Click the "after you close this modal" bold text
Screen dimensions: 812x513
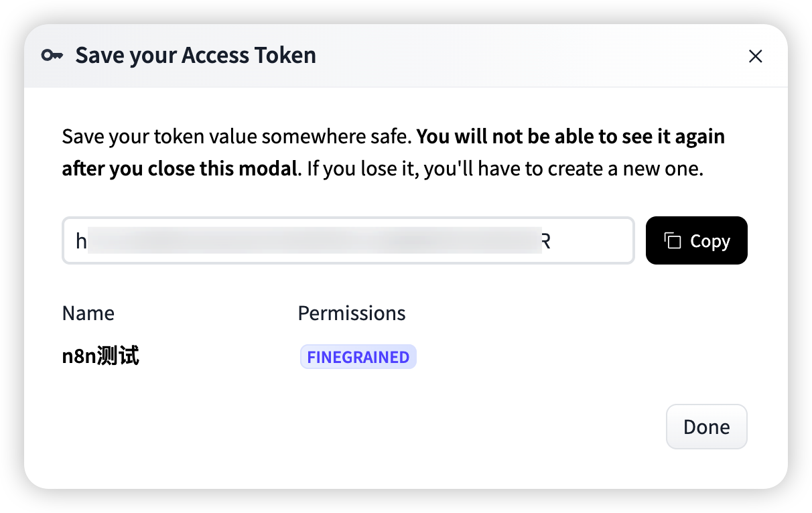pyautogui.click(x=179, y=168)
